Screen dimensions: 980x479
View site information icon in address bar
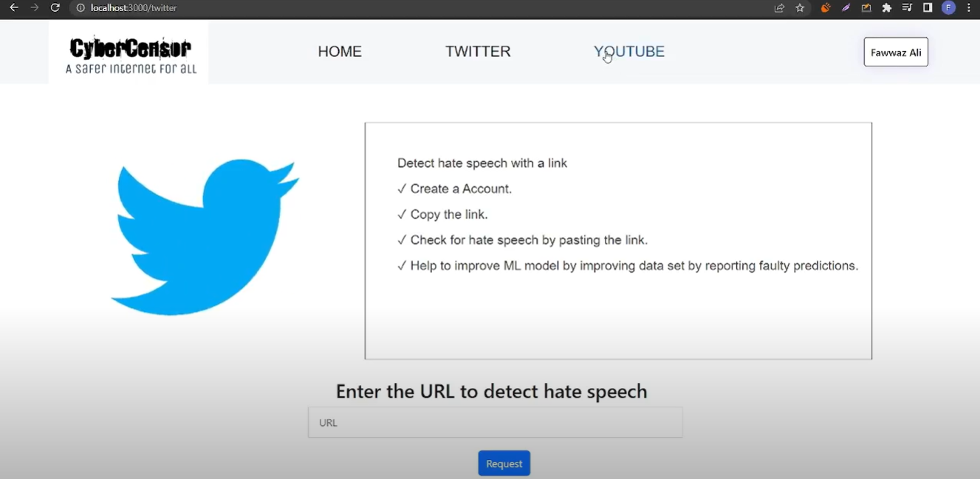81,8
